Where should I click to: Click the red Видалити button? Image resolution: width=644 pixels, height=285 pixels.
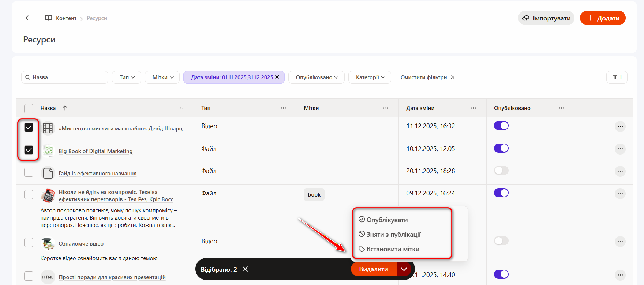(373, 269)
